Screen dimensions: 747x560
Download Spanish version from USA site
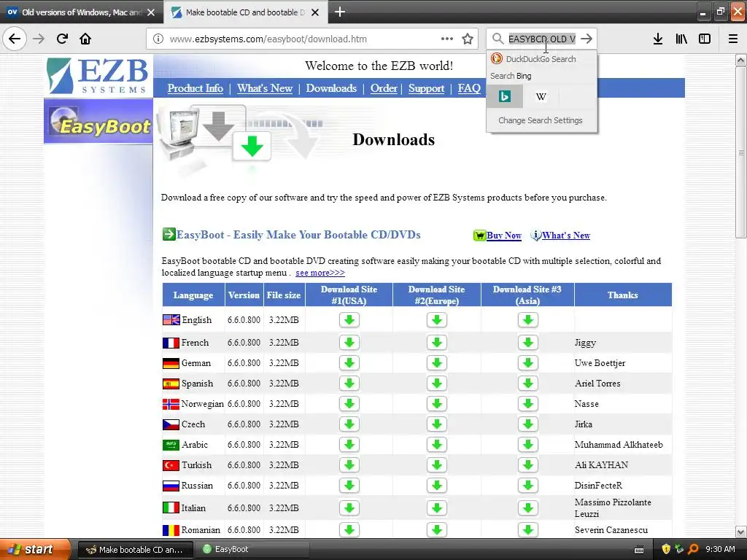coord(349,384)
